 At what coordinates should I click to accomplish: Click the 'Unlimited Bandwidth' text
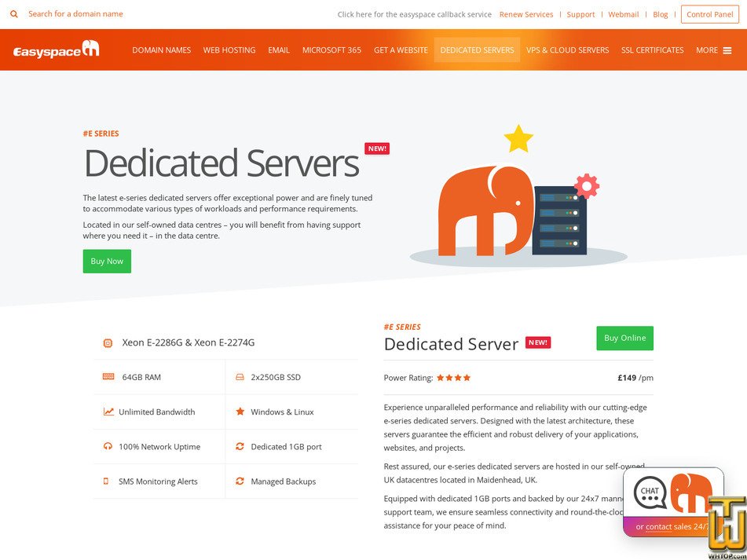157,412
